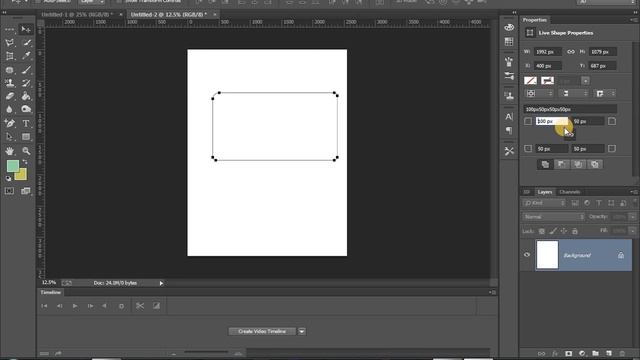The height and width of the screenshot is (360, 640).
Task: Select the Rectangle shape tool
Action: [26, 137]
